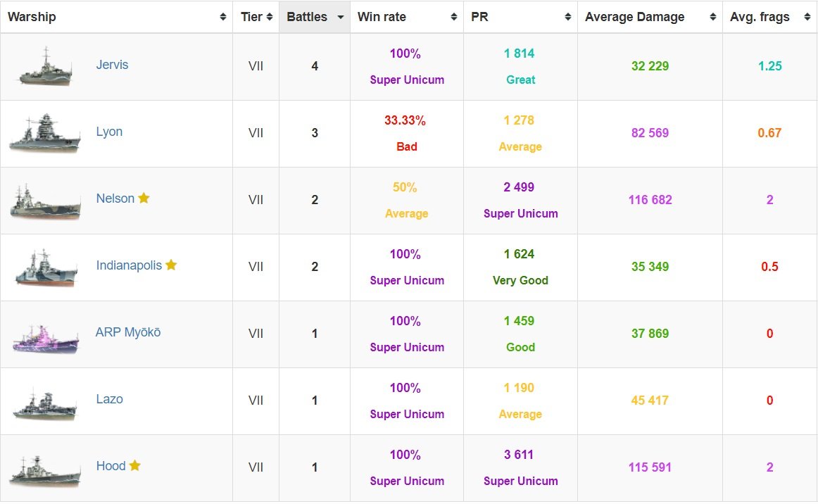Select Lazo PR value 1 190
818x504 pixels.
click(519, 388)
